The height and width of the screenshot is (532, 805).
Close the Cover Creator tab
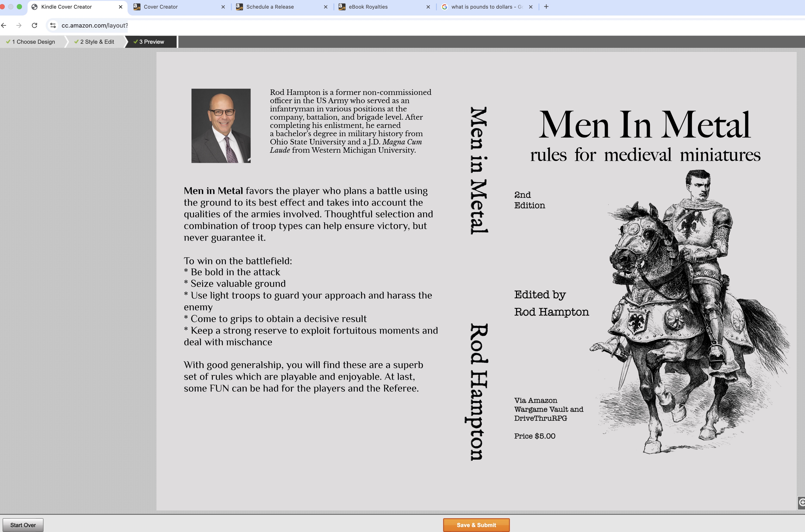click(x=223, y=7)
